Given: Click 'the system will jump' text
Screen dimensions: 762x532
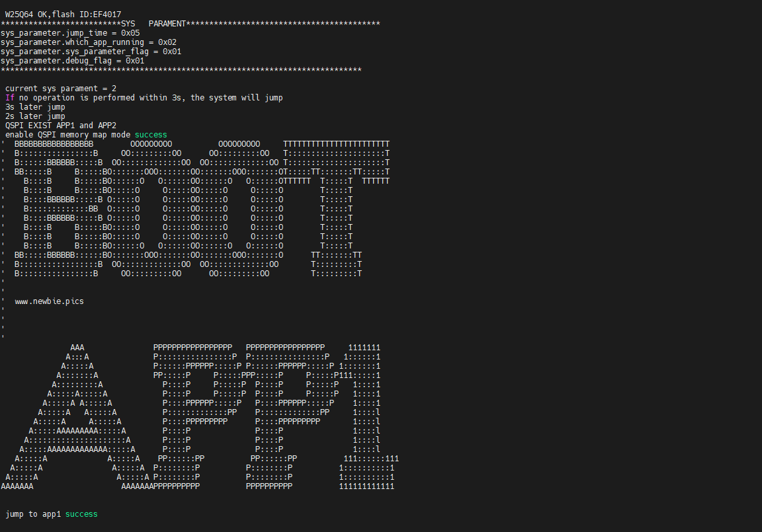Looking at the screenshot, I should tap(237, 98).
